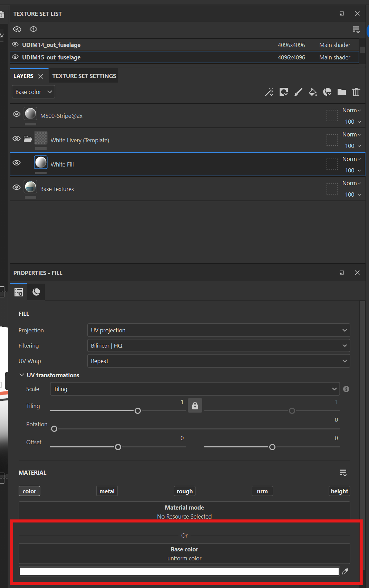Viewport: 369px width, 588px height.
Task: Pick base color with the eyedropper
Action: [345, 571]
